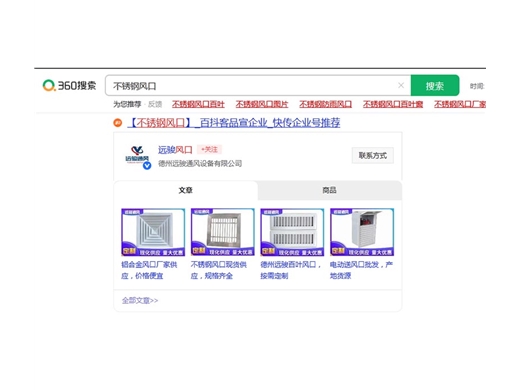Click the orange icon before the result title
520x390 pixels.
pyautogui.click(x=118, y=123)
